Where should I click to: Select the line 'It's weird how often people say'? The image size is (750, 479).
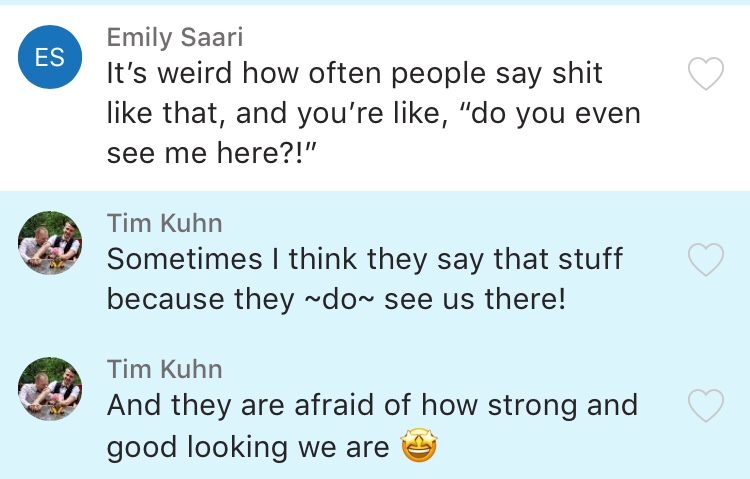tap(355, 75)
